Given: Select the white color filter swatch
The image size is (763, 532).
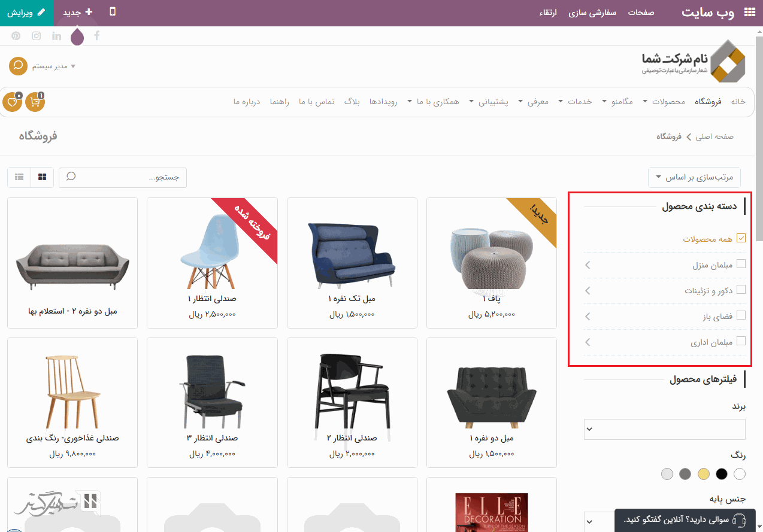Looking at the screenshot, I should (740, 475).
